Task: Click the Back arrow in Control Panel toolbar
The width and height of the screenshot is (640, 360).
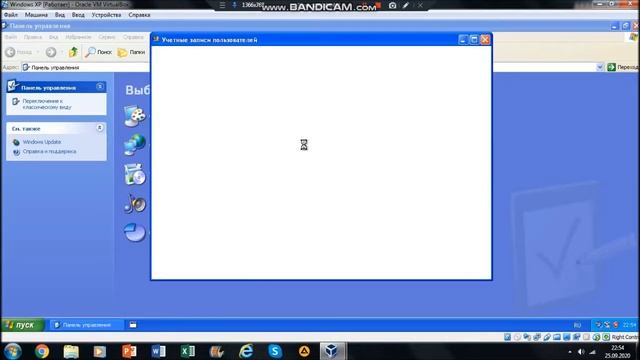Action: [x=11, y=52]
